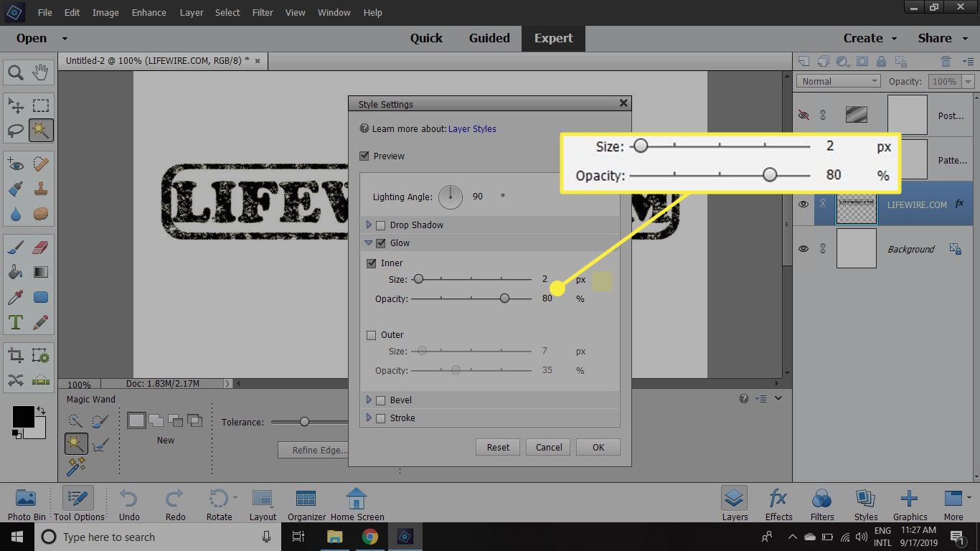Click the create new layer icon
Image resolution: width=980 pixels, height=551 pixels.
(x=805, y=62)
